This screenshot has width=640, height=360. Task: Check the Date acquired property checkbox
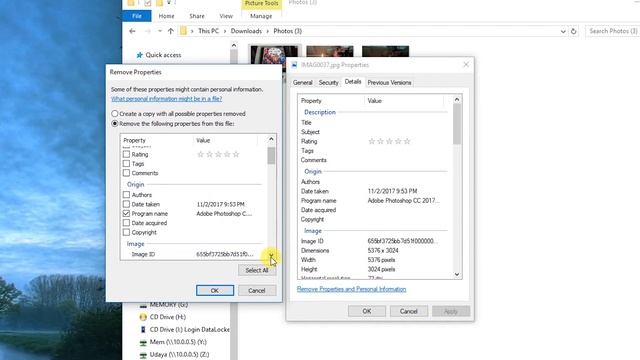126,223
